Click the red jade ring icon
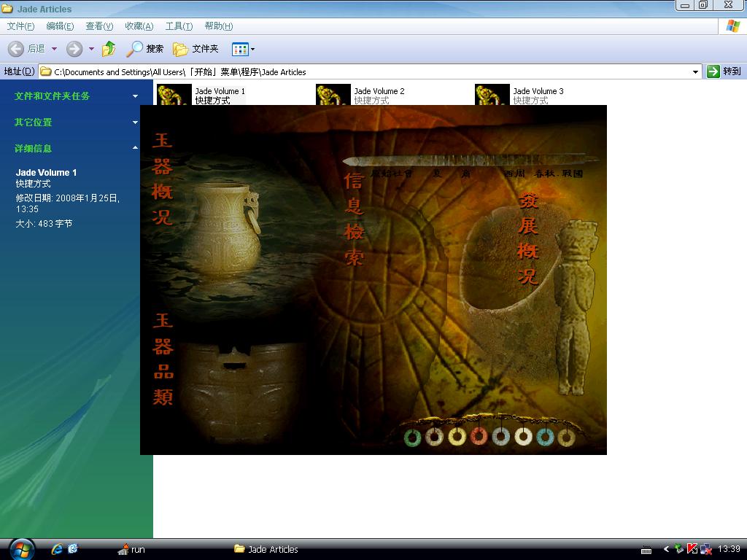Viewport: 747px width, 560px height. point(479,437)
